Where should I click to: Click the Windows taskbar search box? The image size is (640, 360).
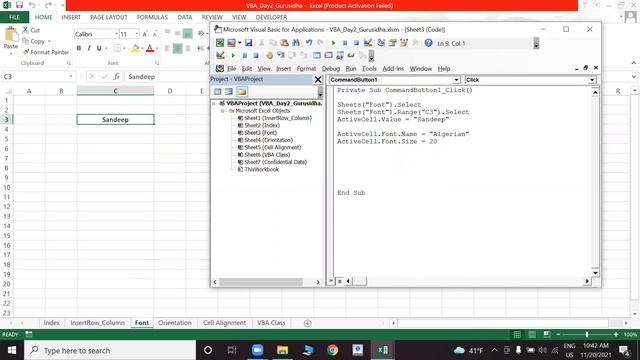[110, 350]
